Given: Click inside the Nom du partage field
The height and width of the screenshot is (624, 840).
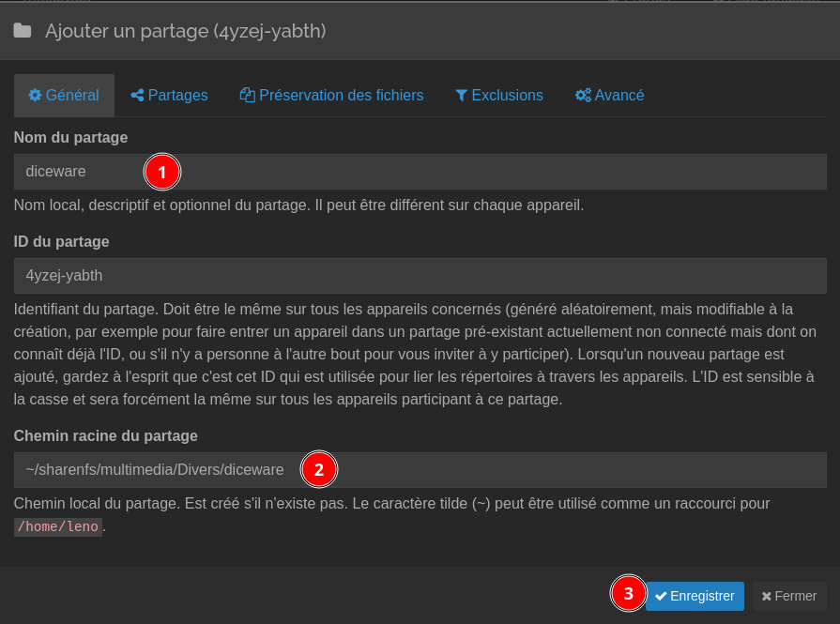Looking at the screenshot, I should 420,172.
